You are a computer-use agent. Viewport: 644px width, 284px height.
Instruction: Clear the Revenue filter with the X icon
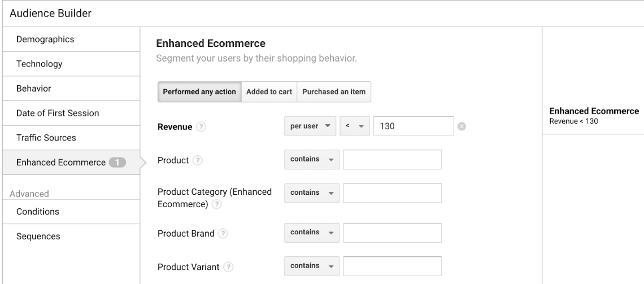462,126
